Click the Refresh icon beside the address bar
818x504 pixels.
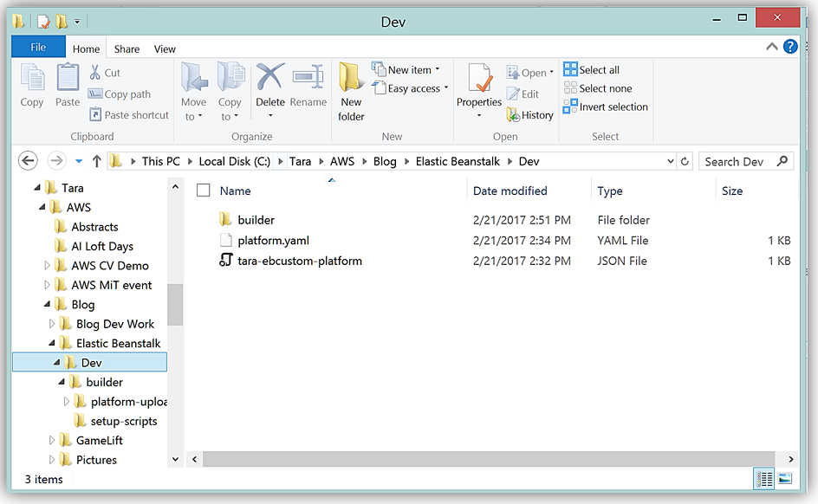[685, 161]
